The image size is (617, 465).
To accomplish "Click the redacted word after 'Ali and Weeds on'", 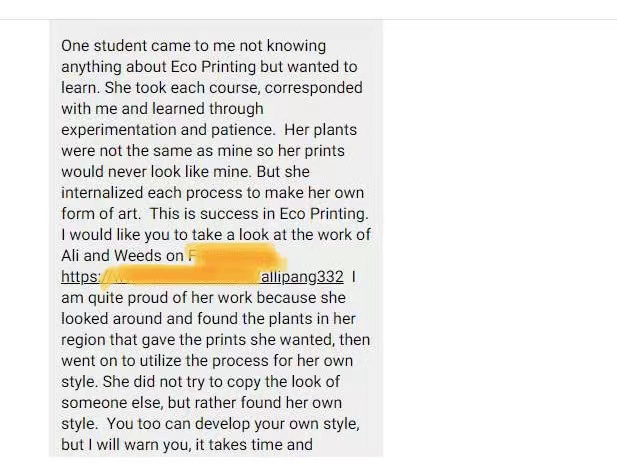I will coord(236,256).
